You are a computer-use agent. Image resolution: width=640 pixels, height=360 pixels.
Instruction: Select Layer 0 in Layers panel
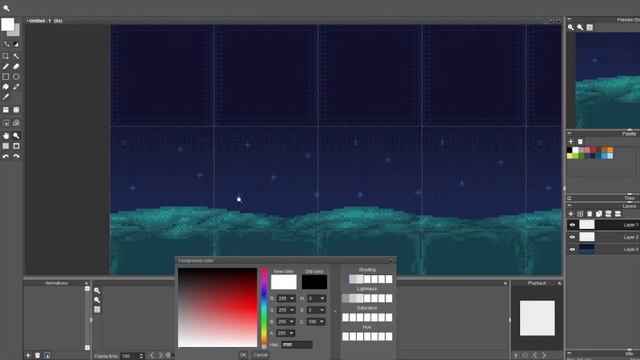(603, 249)
